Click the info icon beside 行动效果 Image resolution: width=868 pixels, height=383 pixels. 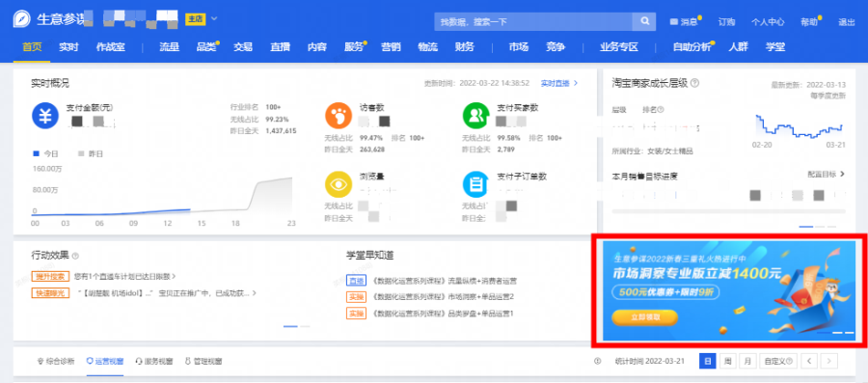[x=76, y=257]
